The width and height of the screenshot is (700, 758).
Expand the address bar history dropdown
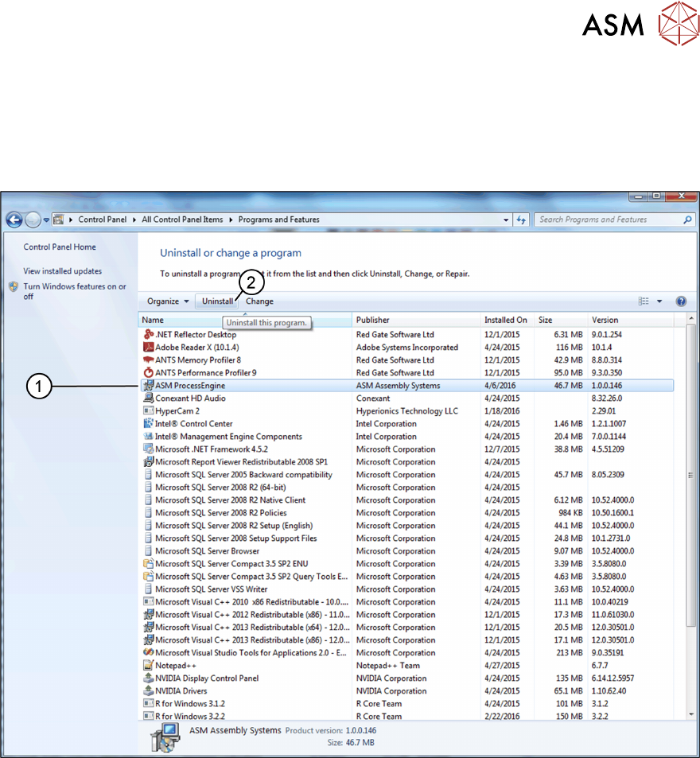click(x=506, y=220)
